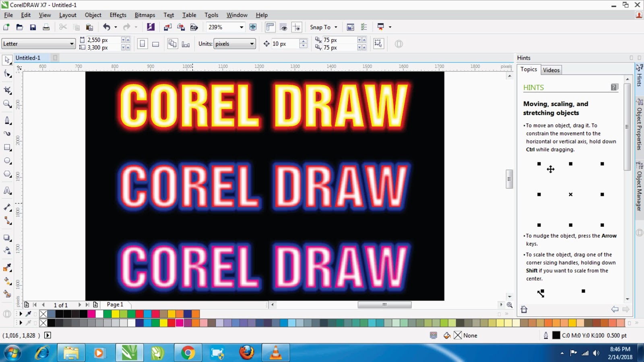The image size is (644, 362).
Task: Toggle Show Grid button
Action: click(283, 27)
